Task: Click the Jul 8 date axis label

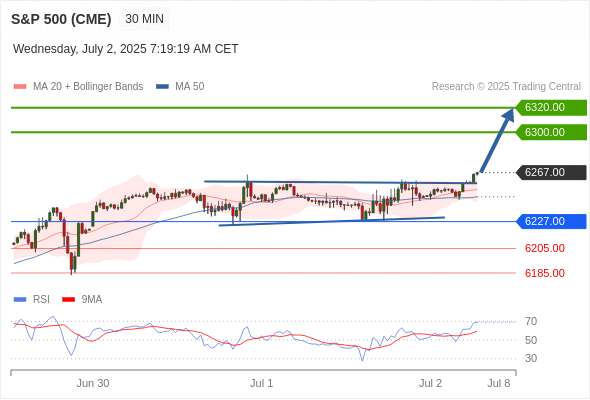Action: [x=499, y=383]
